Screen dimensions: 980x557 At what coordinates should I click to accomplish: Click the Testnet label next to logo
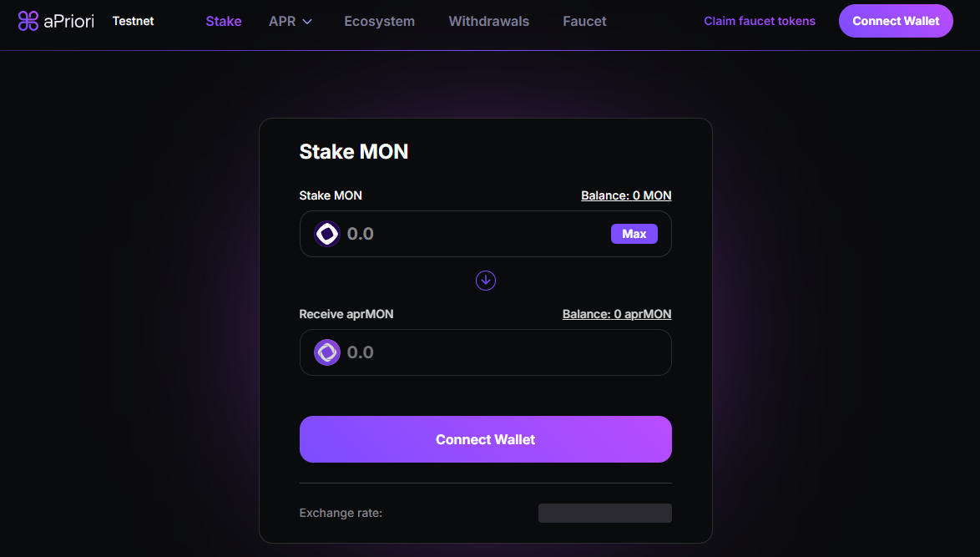[x=133, y=21]
